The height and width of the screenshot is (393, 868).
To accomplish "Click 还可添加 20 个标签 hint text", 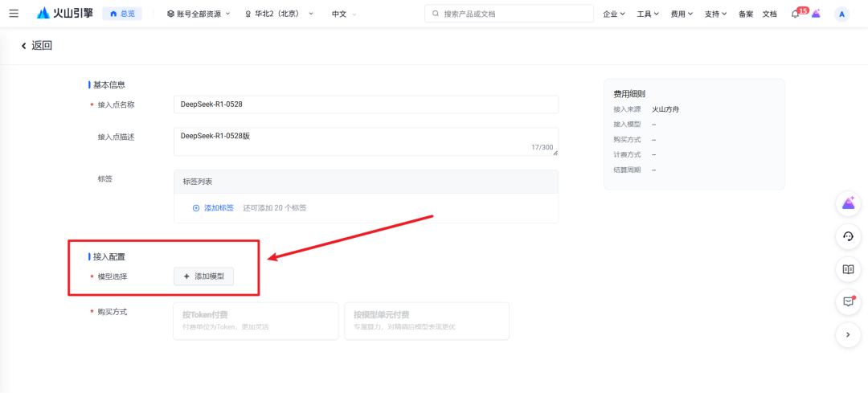I will coord(275,208).
